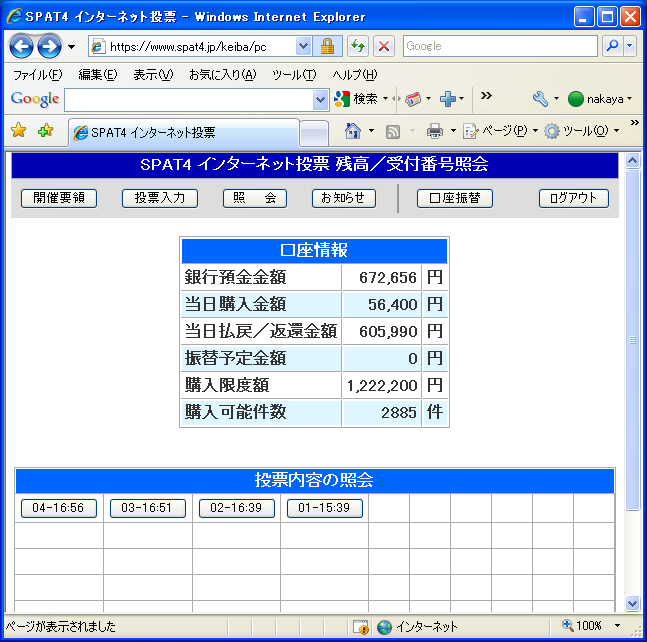647x642 pixels.
Task: Select the SPAT4 インターネット投票 tab
Action: click(x=184, y=132)
